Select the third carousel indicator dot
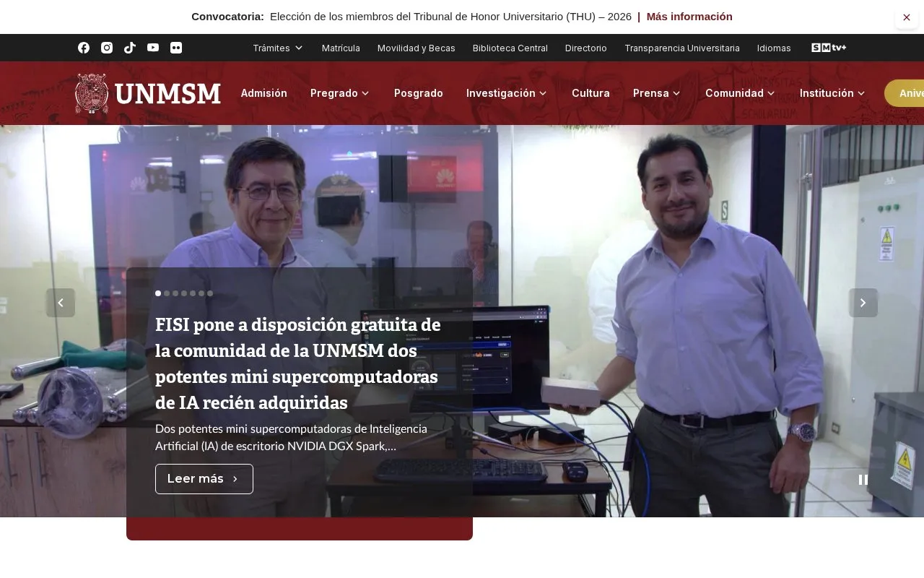The image size is (924, 578). coord(175,293)
